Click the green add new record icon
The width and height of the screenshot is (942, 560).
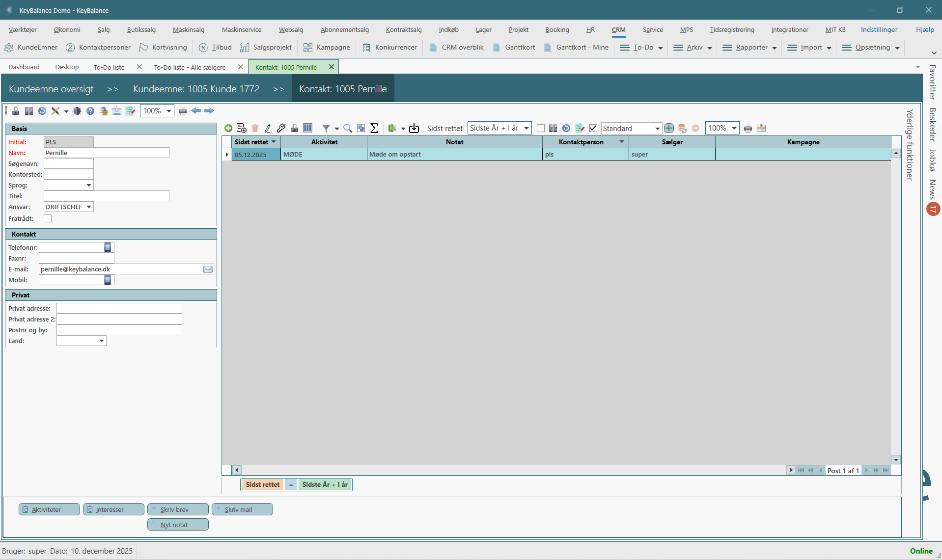click(228, 128)
